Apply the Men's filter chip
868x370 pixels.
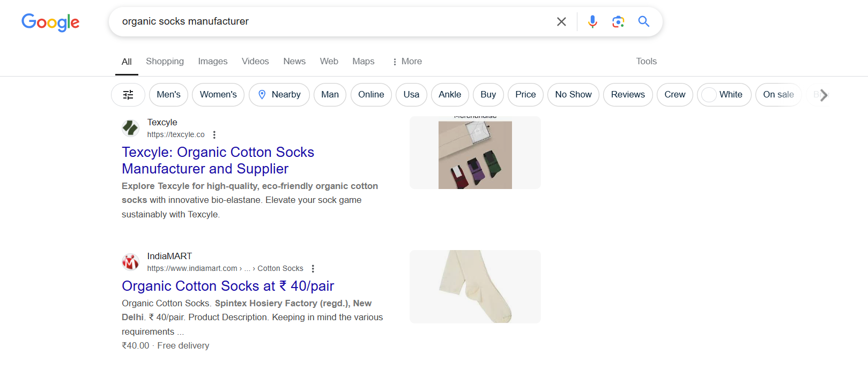(x=169, y=95)
